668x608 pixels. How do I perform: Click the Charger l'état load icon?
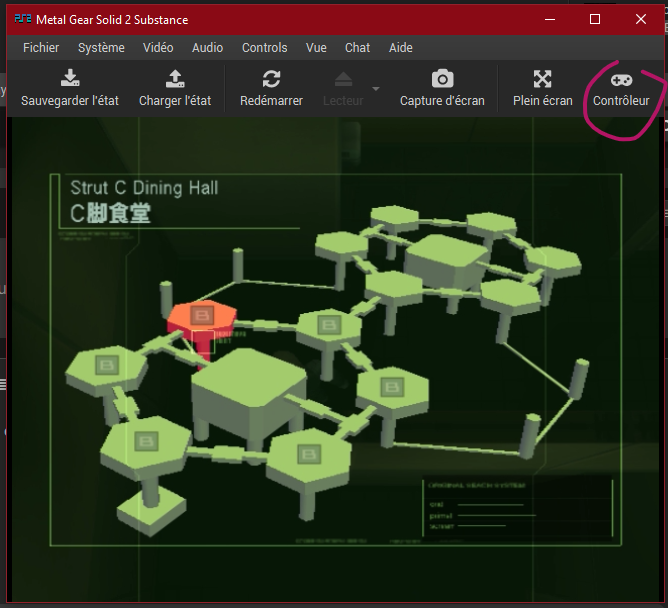pos(175,78)
